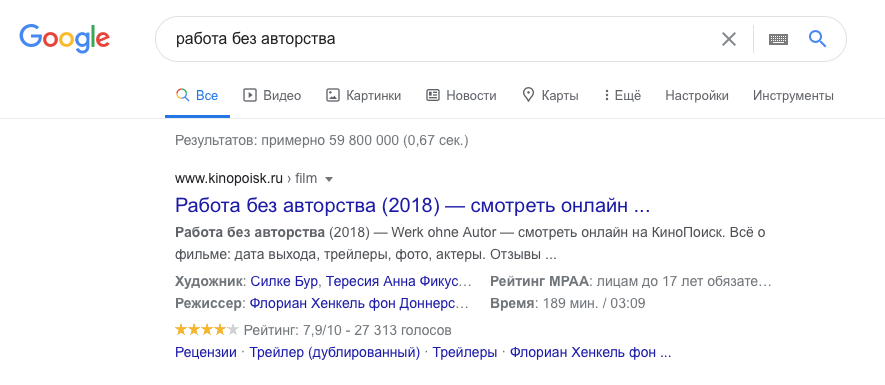Open the on-screen keyboard icon

point(778,39)
